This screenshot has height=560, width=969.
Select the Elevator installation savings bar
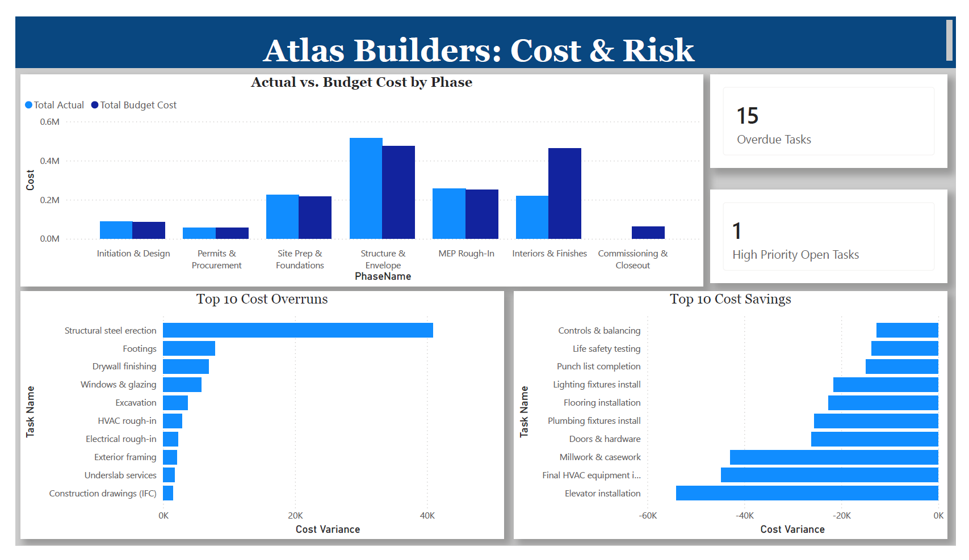pyautogui.click(x=807, y=493)
